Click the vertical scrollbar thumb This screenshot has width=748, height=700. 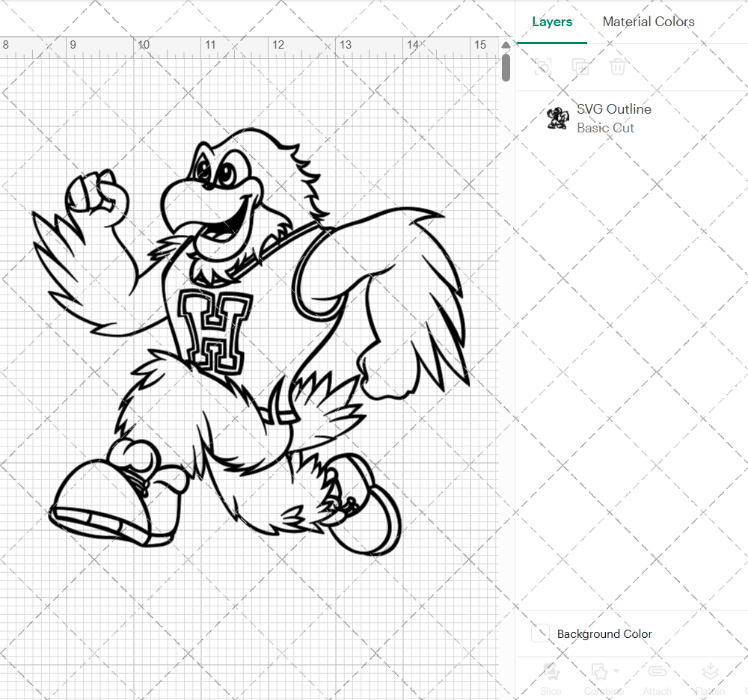pos(506,67)
